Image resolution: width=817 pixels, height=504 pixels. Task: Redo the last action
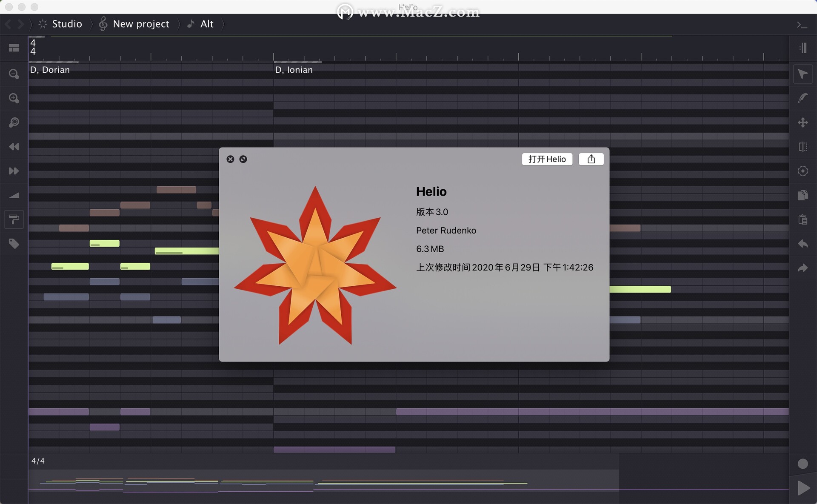pyautogui.click(x=803, y=268)
